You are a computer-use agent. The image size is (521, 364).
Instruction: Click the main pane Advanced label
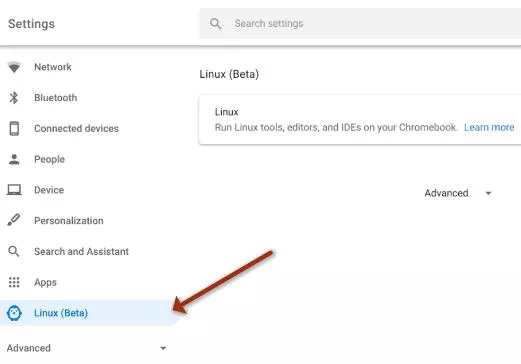pyautogui.click(x=446, y=193)
